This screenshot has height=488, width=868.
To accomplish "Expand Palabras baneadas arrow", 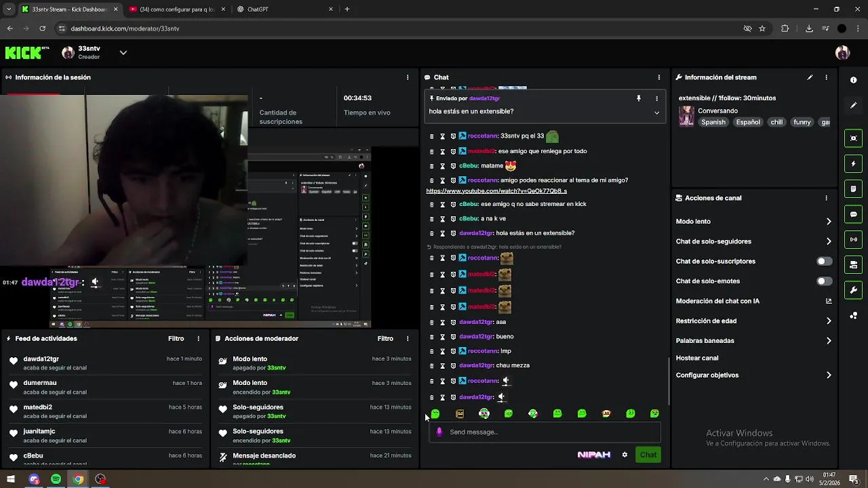I will click(829, 341).
